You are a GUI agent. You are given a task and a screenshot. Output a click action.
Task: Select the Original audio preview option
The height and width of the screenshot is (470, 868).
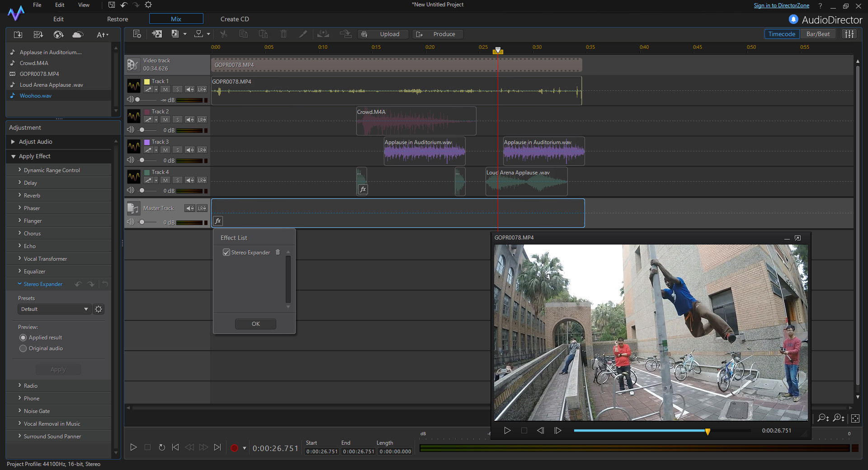(23, 348)
